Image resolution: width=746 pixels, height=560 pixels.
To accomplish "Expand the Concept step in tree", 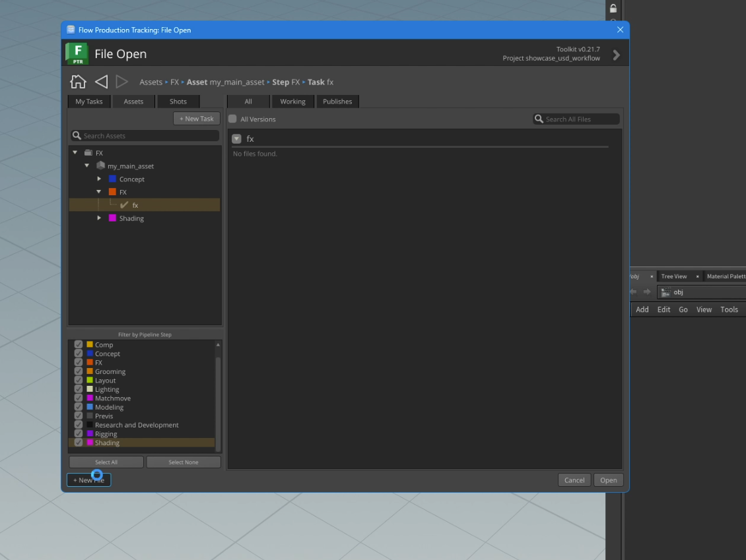I will [99, 179].
